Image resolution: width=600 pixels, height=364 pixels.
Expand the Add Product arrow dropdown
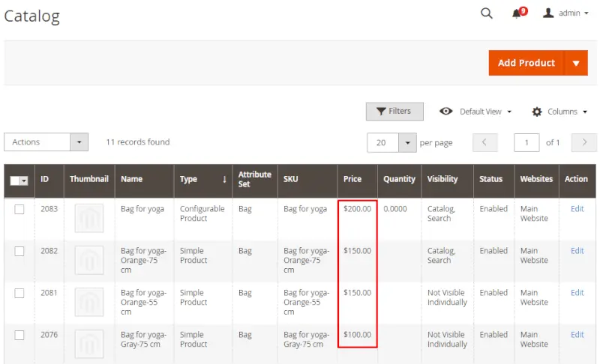pyautogui.click(x=576, y=63)
